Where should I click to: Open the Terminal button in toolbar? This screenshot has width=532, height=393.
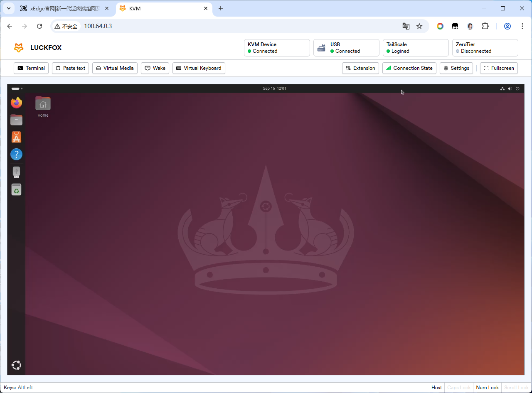(x=31, y=68)
